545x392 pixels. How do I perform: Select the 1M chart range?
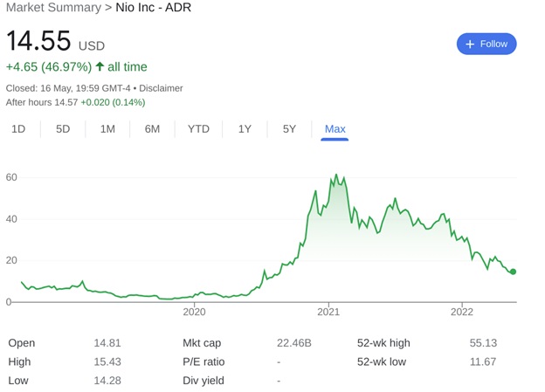pyautogui.click(x=107, y=129)
